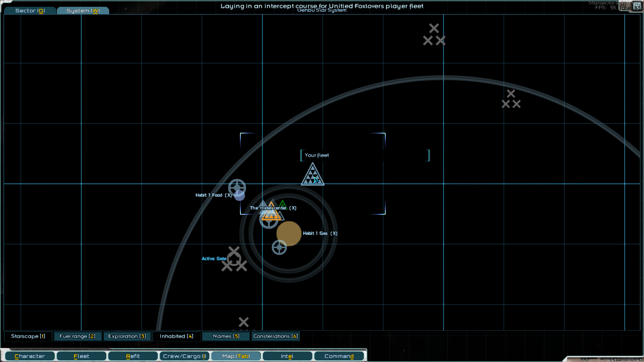Toggle the Names display option

coord(226,336)
